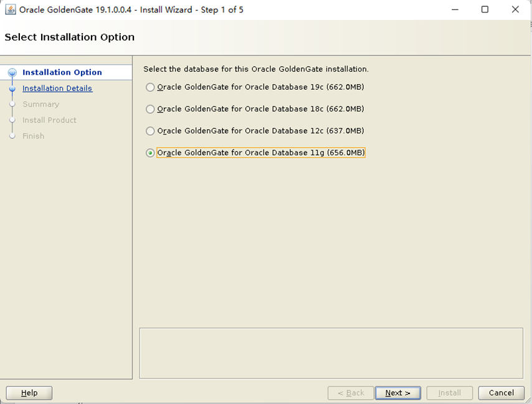
Task: Maximize the Install Wizard window
Action: 485,9
